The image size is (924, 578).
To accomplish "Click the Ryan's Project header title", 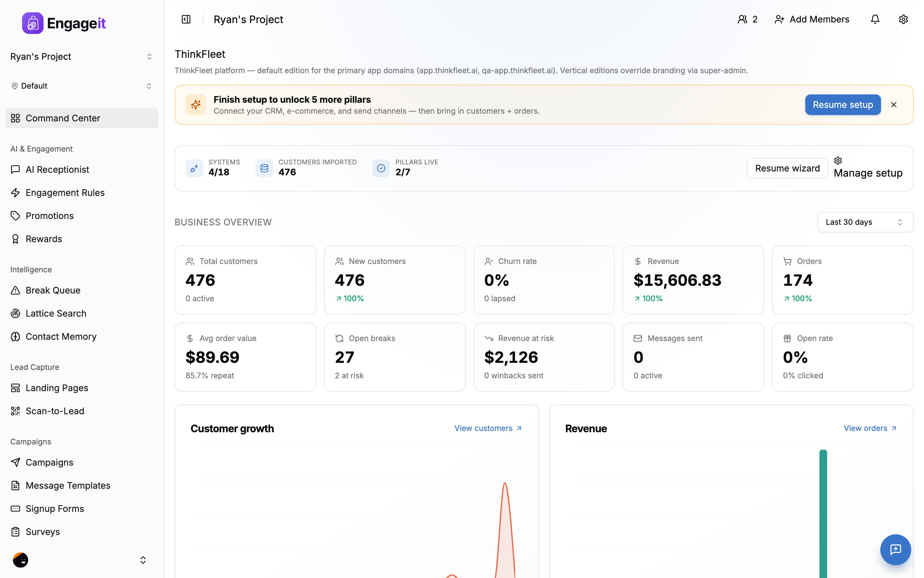I will click(248, 19).
